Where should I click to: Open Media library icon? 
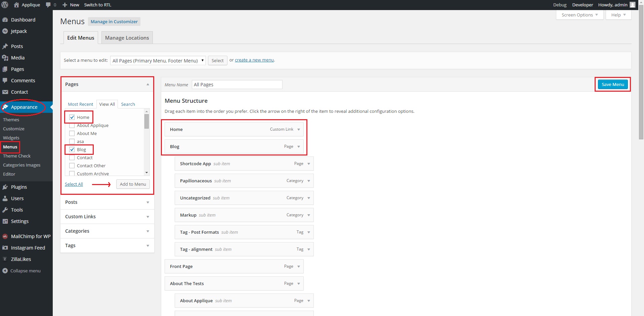pyautogui.click(x=5, y=58)
